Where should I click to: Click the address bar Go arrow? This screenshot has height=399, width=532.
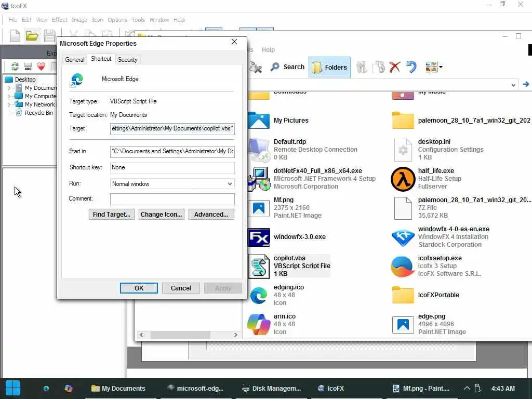click(x=526, y=84)
